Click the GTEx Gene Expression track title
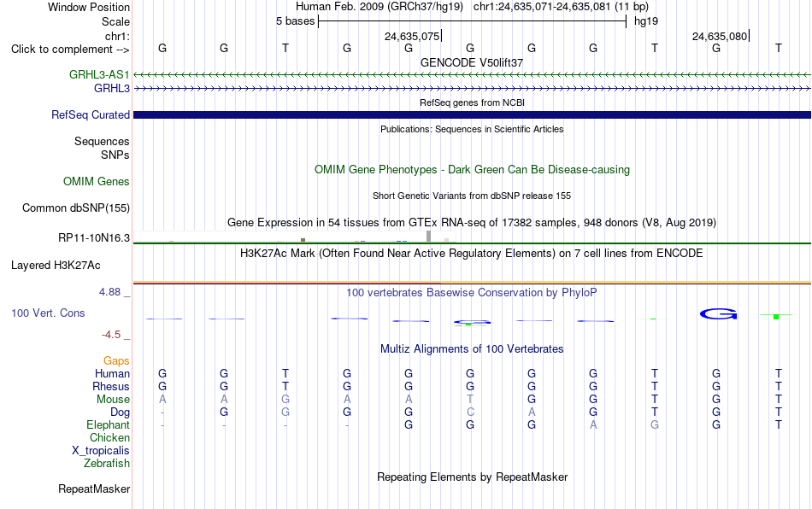 [x=472, y=222]
